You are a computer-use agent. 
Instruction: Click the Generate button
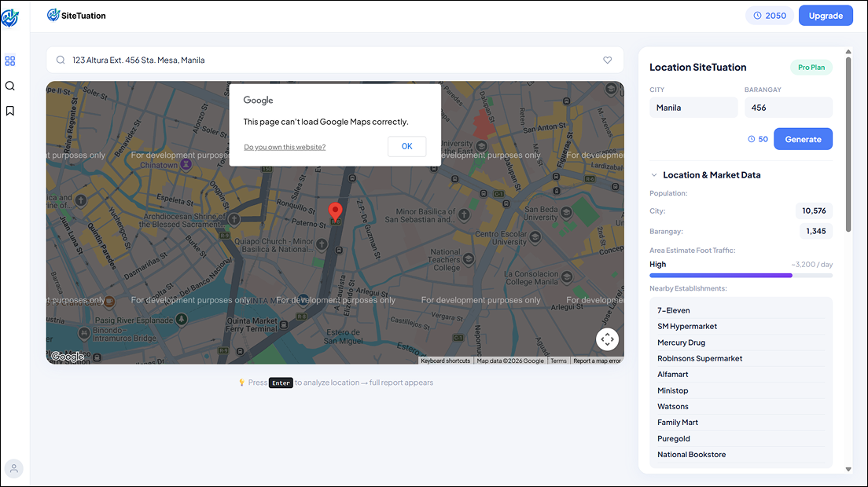pyautogui.click(x=803, y=139)
